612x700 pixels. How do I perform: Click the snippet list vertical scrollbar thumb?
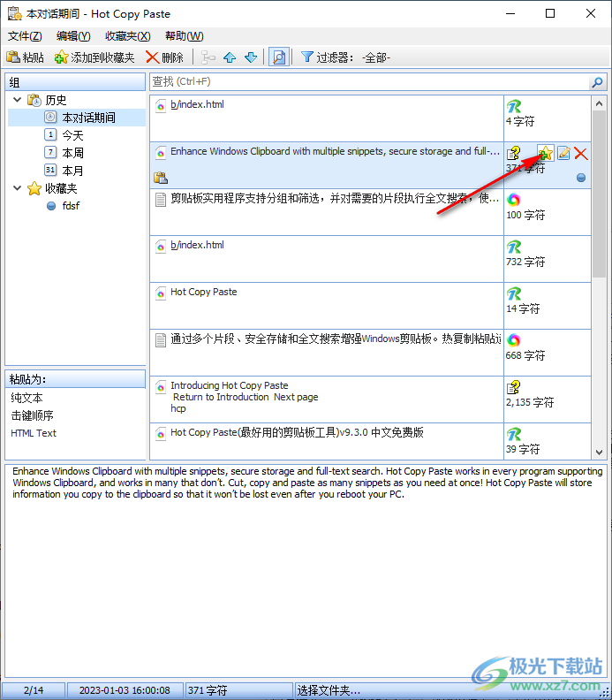coord(599,194)
